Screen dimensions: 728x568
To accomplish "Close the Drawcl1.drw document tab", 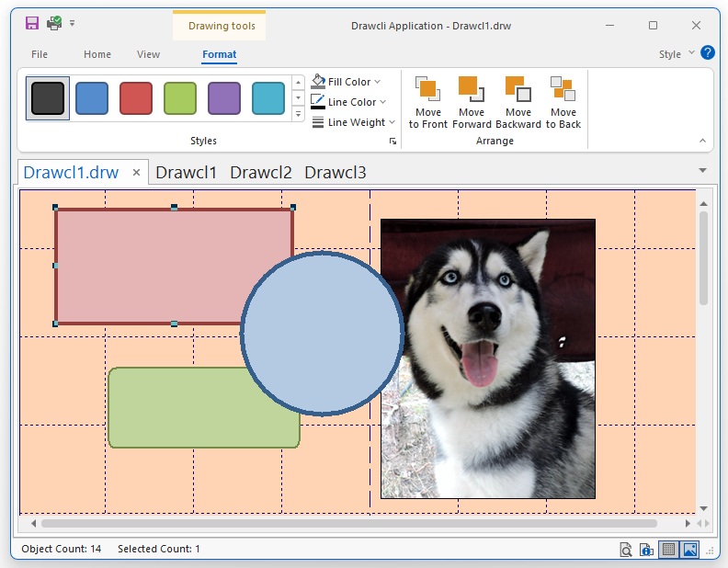I will (136, 172).
